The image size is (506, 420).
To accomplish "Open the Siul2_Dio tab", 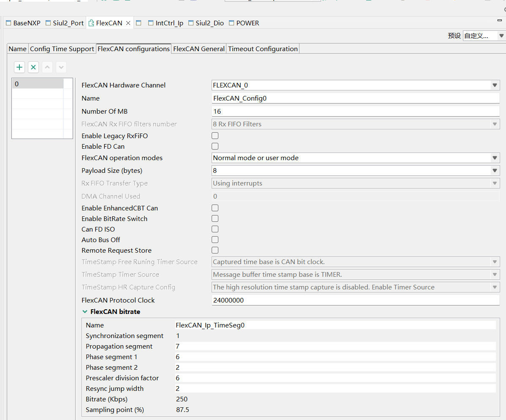I will pyautogui.click(x=206, y=23).
